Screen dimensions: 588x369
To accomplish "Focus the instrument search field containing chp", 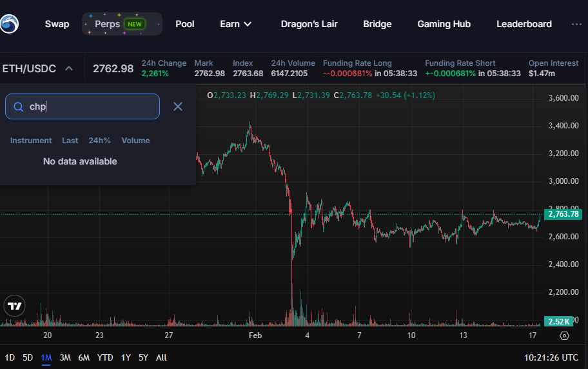I will pyautogui.click(x=83, y=106).
